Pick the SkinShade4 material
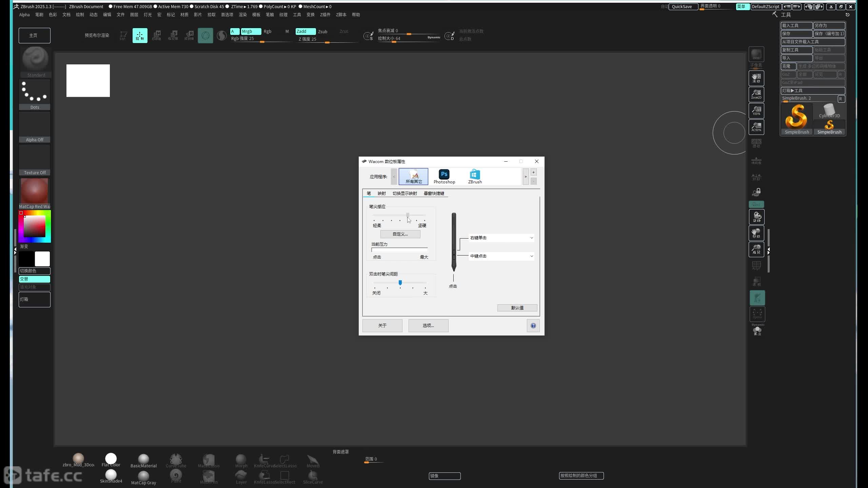Image resolution: width=868 pixels, height=488 pixels. (111, 476)
